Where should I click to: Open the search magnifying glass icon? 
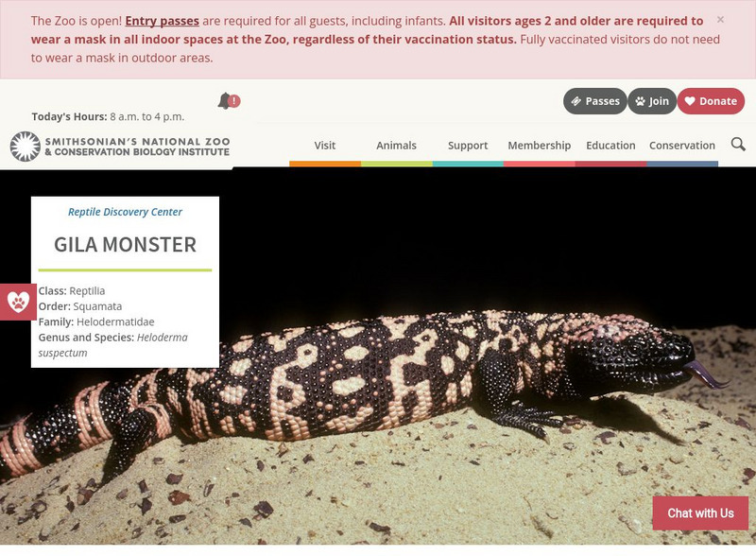click(x=738, y=145)
